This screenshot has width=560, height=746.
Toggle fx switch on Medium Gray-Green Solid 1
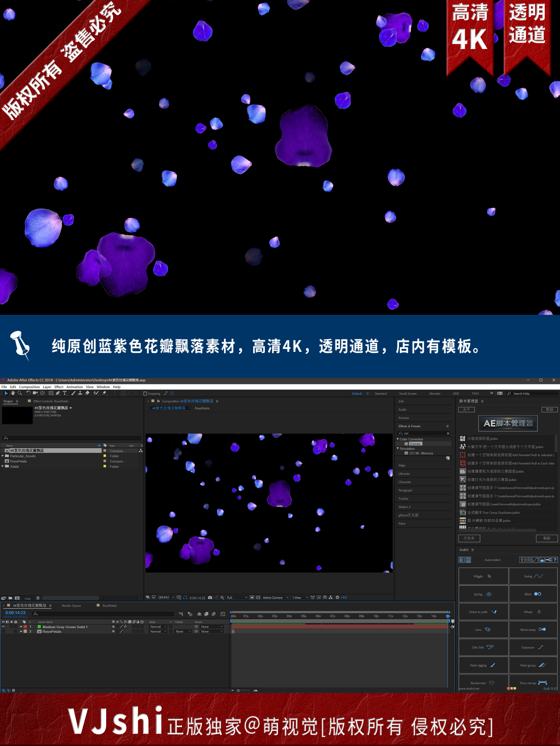pos(125,627)
